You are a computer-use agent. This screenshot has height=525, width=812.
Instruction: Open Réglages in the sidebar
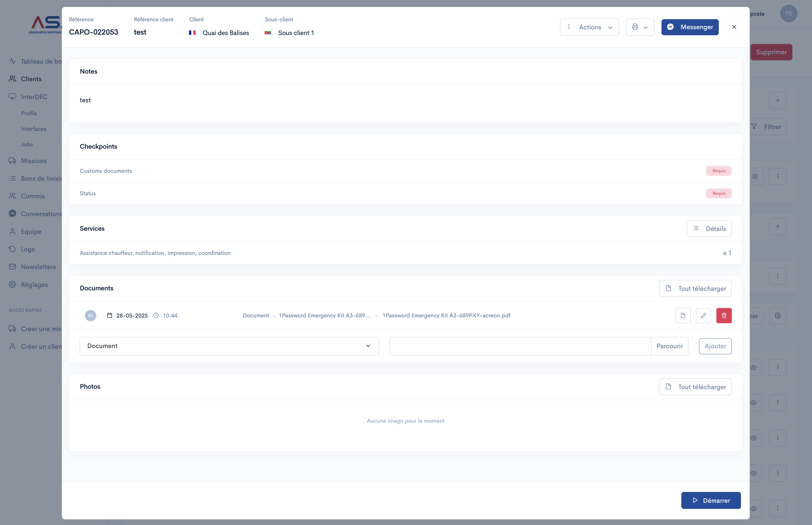click(x=28, y=285)
